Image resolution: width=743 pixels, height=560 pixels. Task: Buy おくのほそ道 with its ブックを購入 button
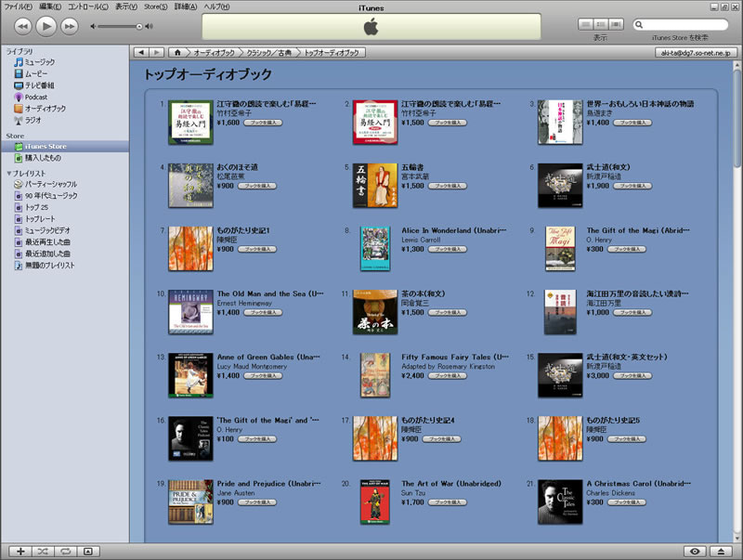(257, 186)
